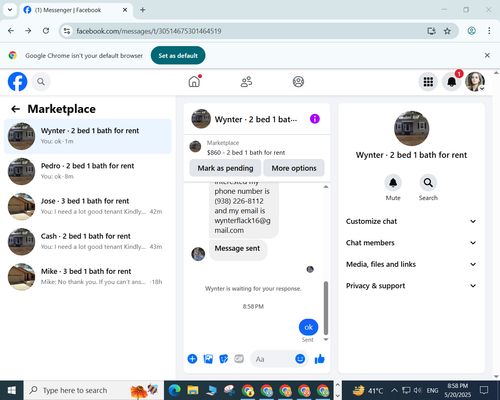
Task: Open the Friends icon in top navigation
Action: tap(246, 82)
